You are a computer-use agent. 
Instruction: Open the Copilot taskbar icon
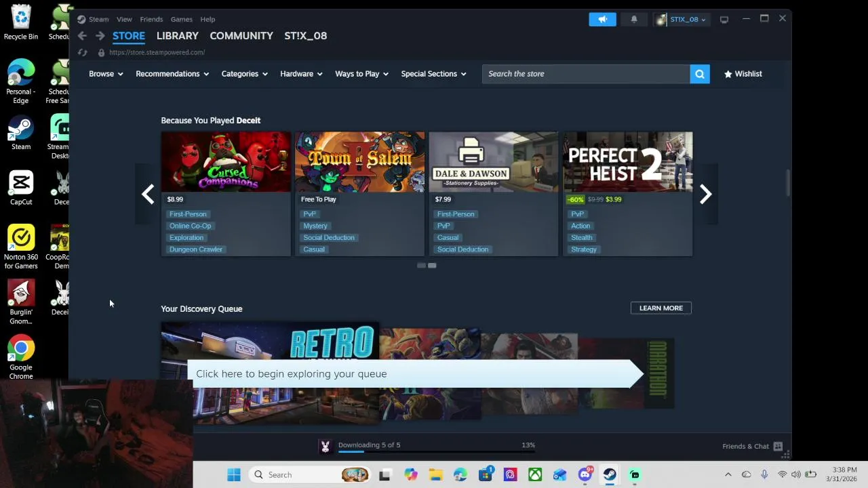[x=410, y=474]
